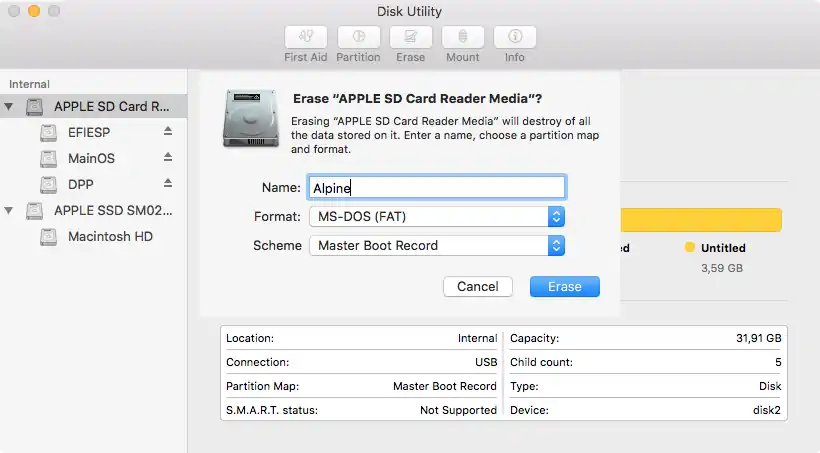820x453 pixels.
Task: Click the green zoom window button
Action: coord(54,12)
